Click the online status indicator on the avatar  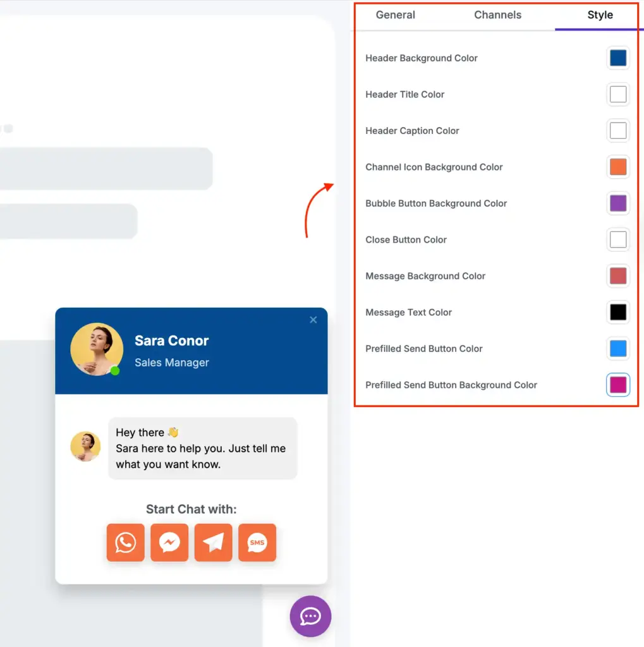114,369
